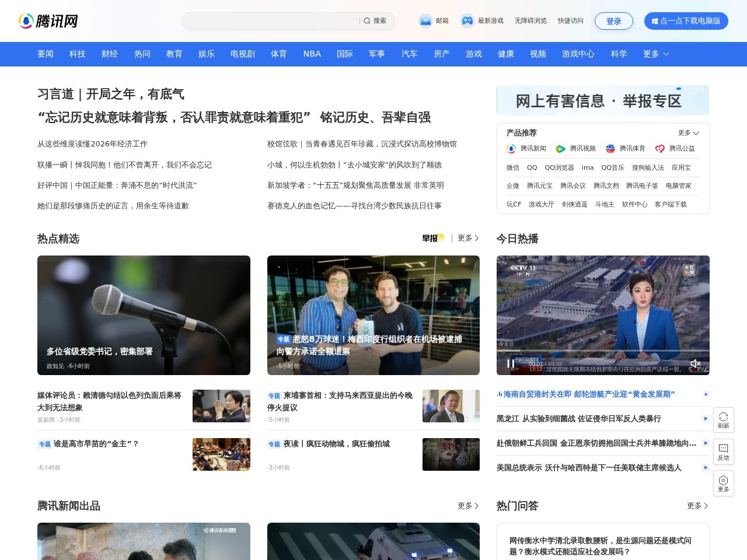Open the 邮箱 mail icon in top bar
Viewport: 747px width, 560px height.
pos(425,20)
